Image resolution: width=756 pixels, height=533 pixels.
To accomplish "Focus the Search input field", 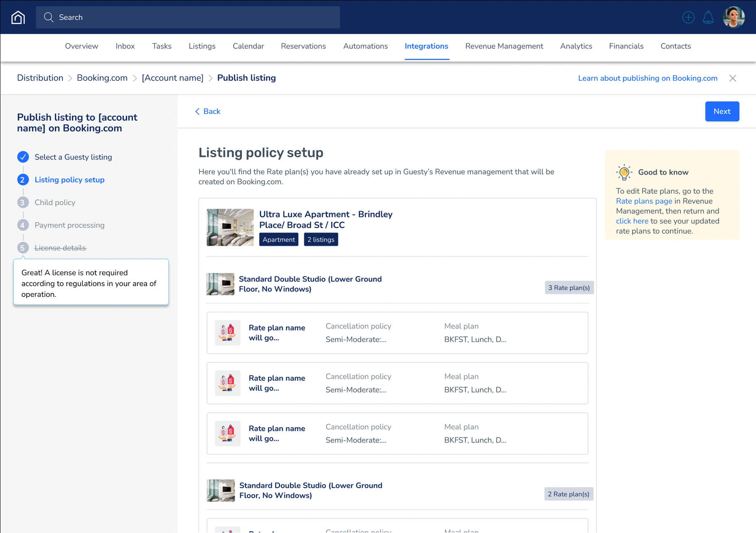I will point(188,17).
